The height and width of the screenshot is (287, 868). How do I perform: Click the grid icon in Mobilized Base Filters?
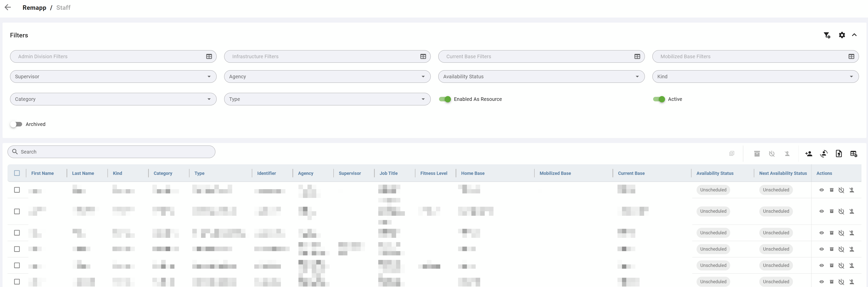coord(851,57)
